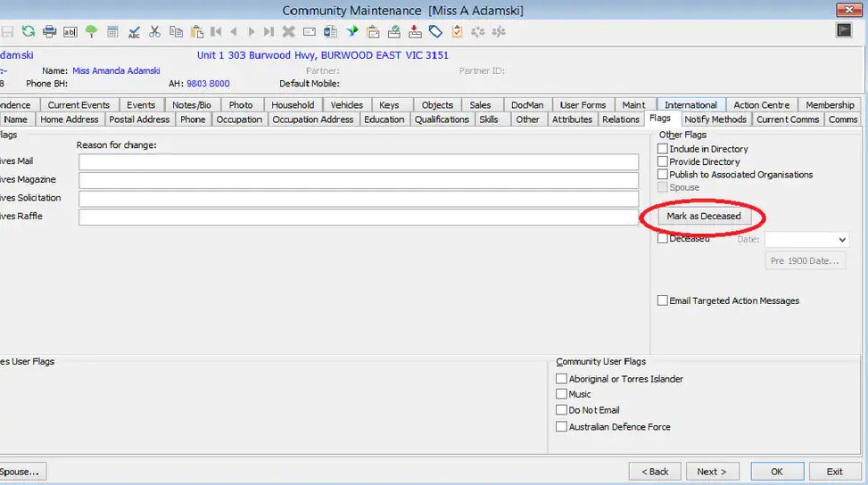Click the 'ab|' text field icon
The height and width of the screenshot is (485, 868).
tap(70, 31)
